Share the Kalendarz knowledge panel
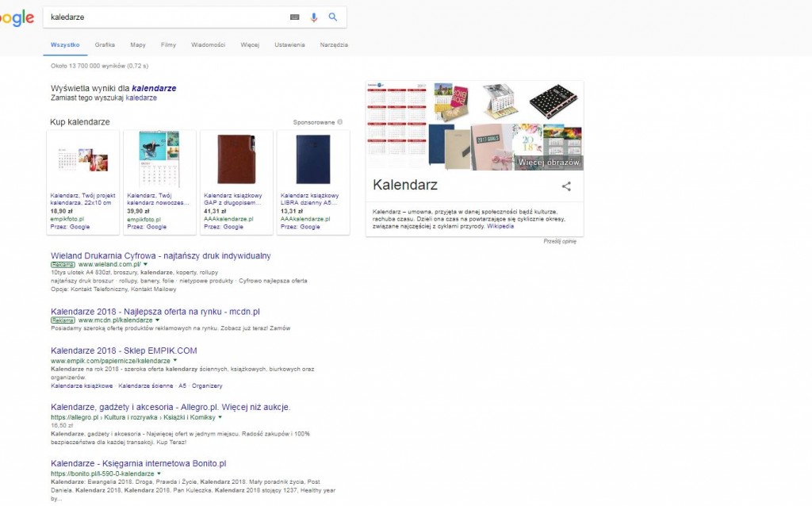The width and height of the screenshot is (812, 506). tap(566, 186)
